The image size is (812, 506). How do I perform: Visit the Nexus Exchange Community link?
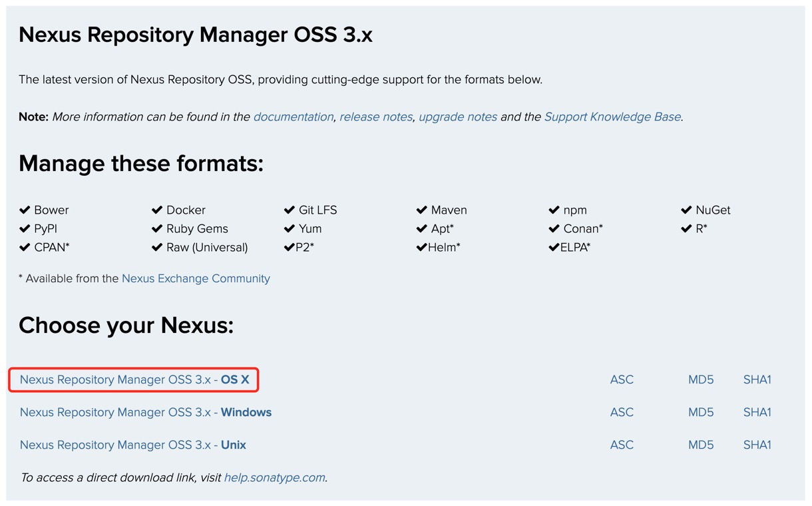[x=196, y=278]
